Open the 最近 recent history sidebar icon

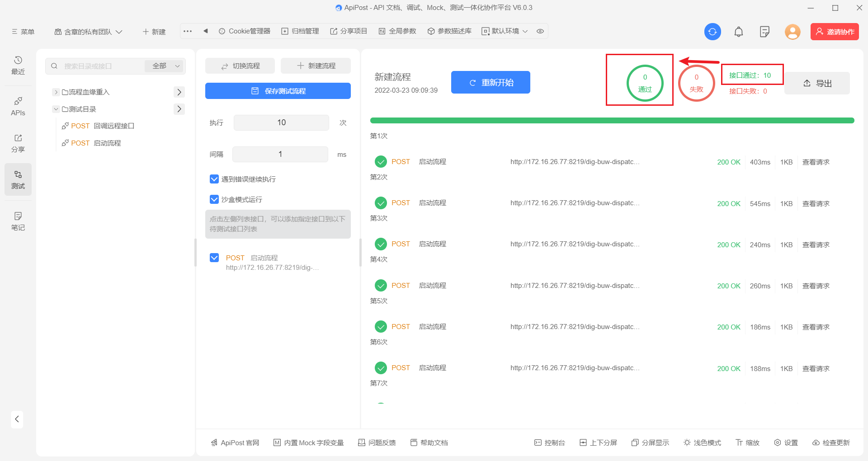[18, 66]
